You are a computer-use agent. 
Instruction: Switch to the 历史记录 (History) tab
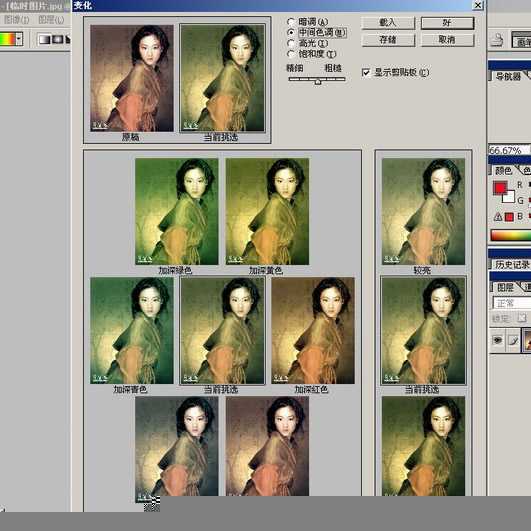tap(512, 264)
